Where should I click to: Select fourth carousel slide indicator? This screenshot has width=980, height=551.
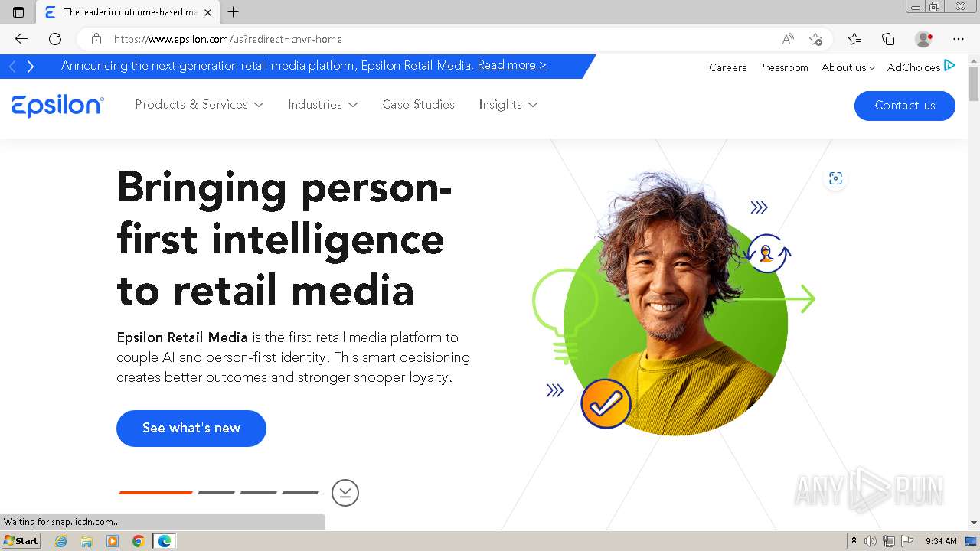(x=300, y=493)
